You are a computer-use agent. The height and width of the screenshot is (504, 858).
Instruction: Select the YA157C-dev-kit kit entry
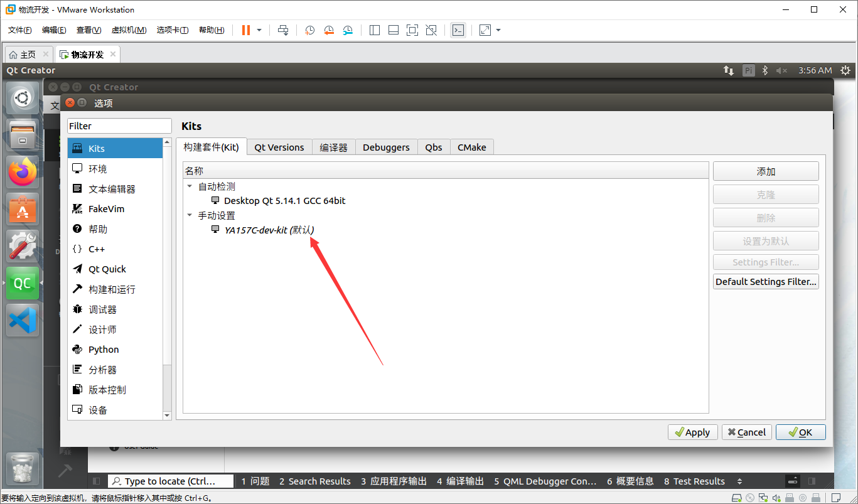pyautogui.click(x=269, y=230)
